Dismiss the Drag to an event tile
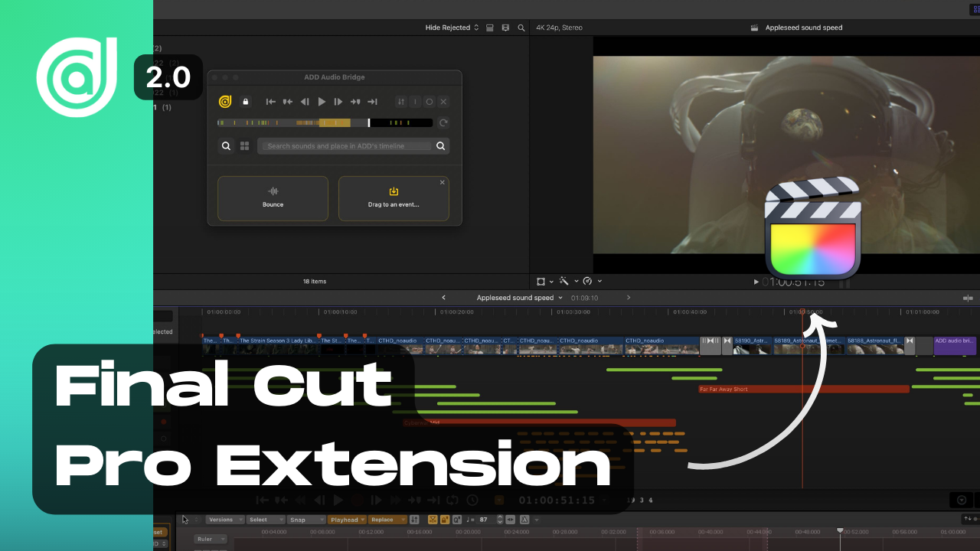The image size is (980, 551). click(x=442, y=182)
